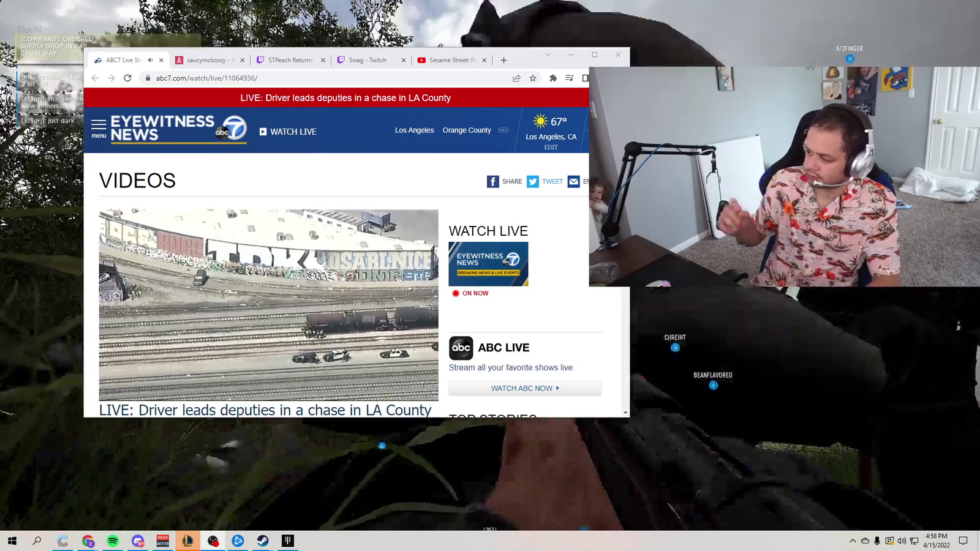Open the network tray icon
Image resolution: width=980 pixels, height=551 pixels.
click(x=914, y=541)
